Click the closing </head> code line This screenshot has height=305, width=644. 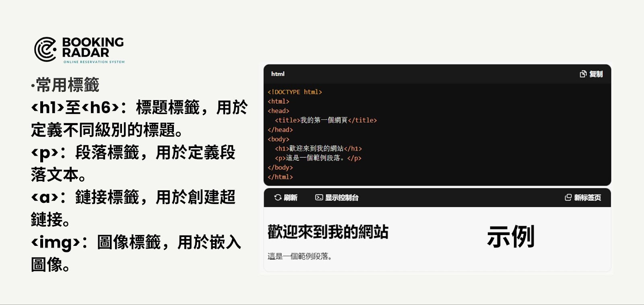pos(280,130)
